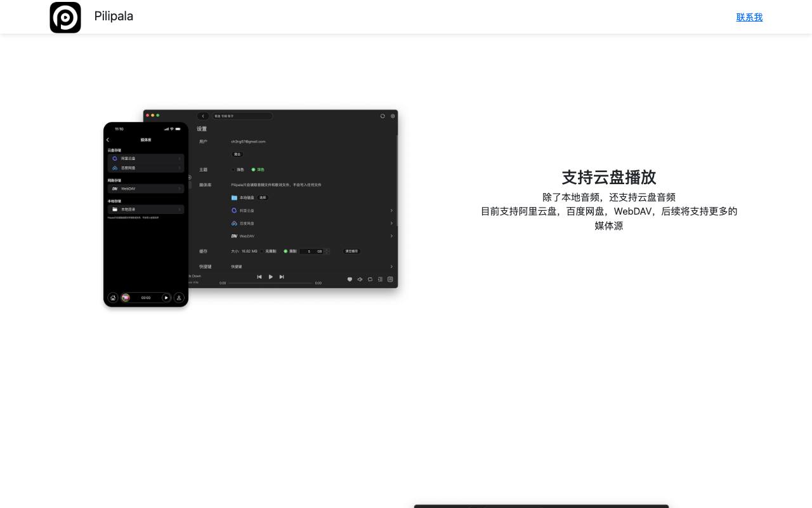812x508 pixels.
Task: Click the choose button next to local disk
Action: (x=263, y=197)
